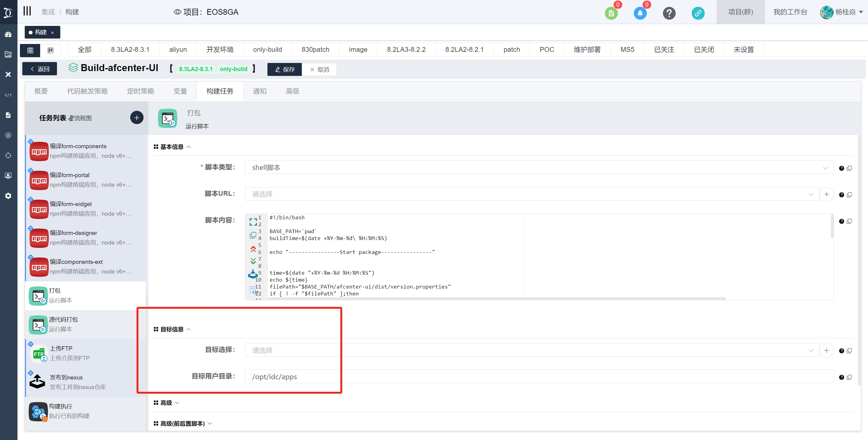Open the notification bell icon
Screen dimensions: 868x440
(640, 13)
